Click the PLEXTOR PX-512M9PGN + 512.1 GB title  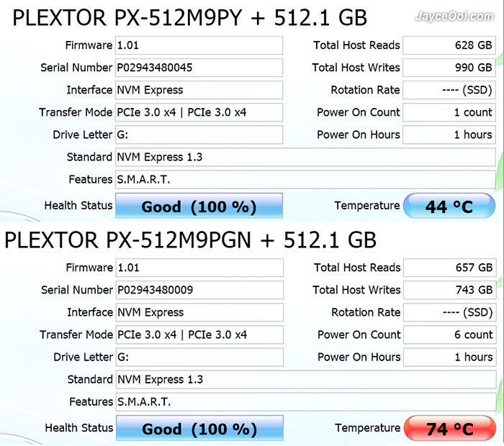pyautogui.click(x=190, y=240)
